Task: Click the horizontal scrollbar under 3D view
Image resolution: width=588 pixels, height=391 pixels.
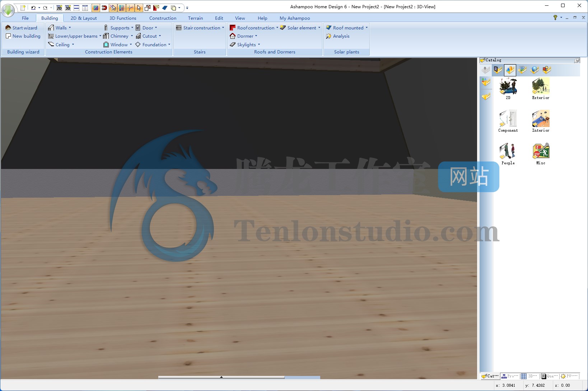Action: 239,377
